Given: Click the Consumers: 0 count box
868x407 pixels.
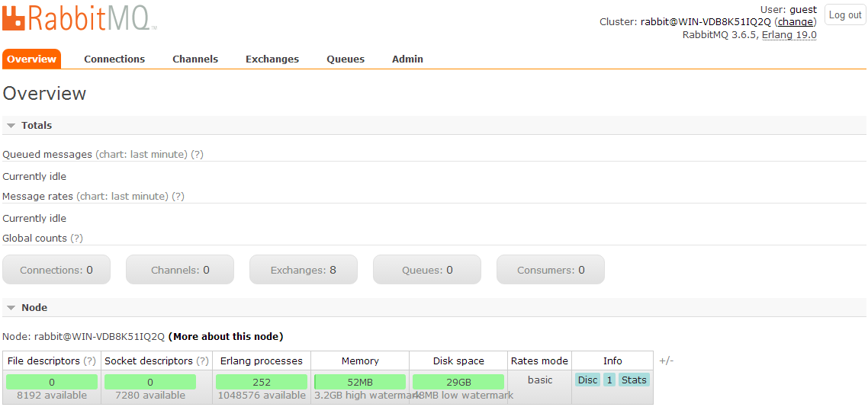Looking at the screenshot, I should pyautogui.click(x=551, y=270).
